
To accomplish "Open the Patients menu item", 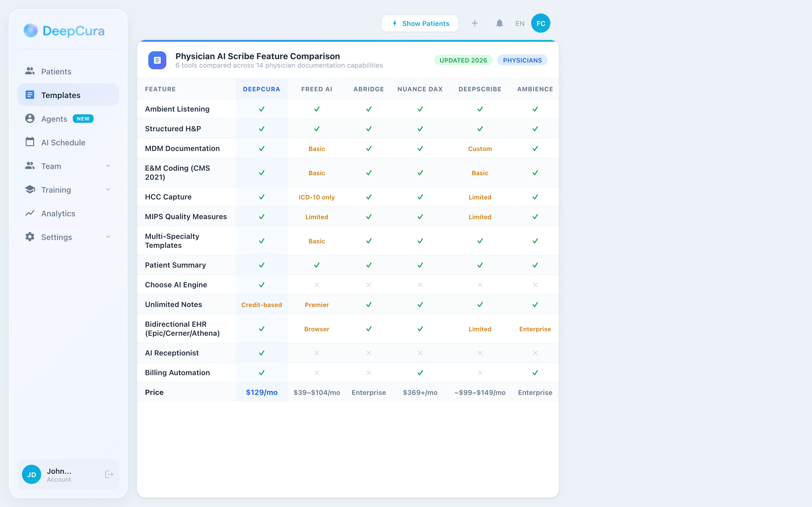I will click(56, 72).
